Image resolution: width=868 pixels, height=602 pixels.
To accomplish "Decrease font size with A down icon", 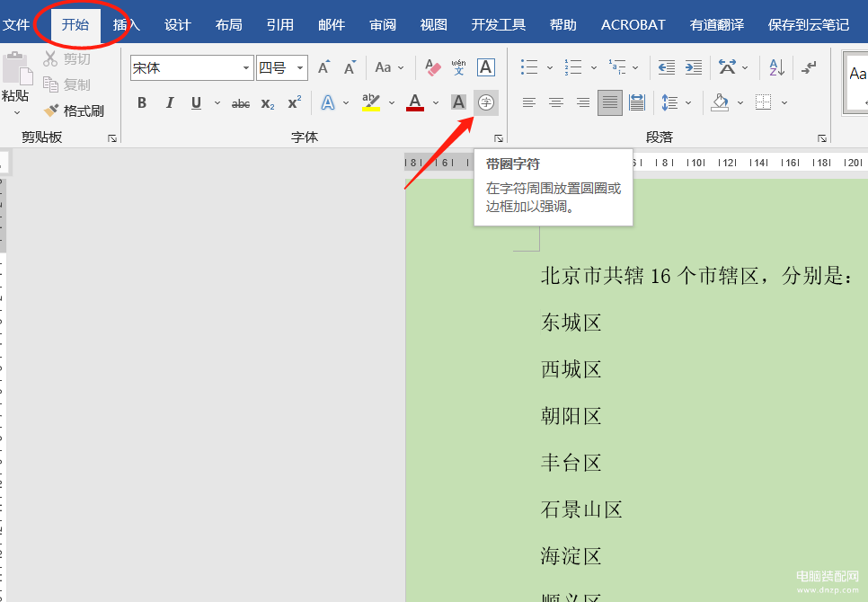I will [x=350, y=67].
